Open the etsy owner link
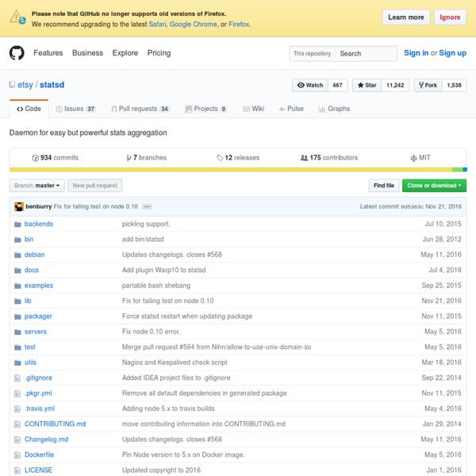This screenshot has height=476, width=476. pos(25,85)
